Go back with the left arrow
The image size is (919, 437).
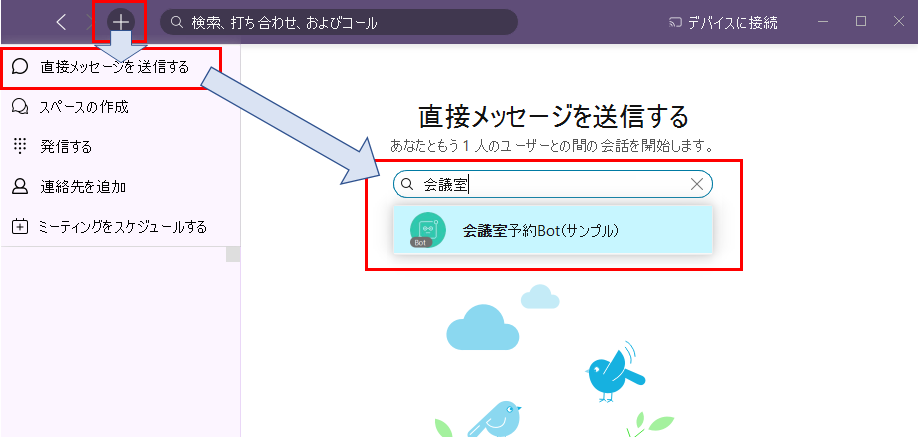pyautogui.click(x=61, y=22)
